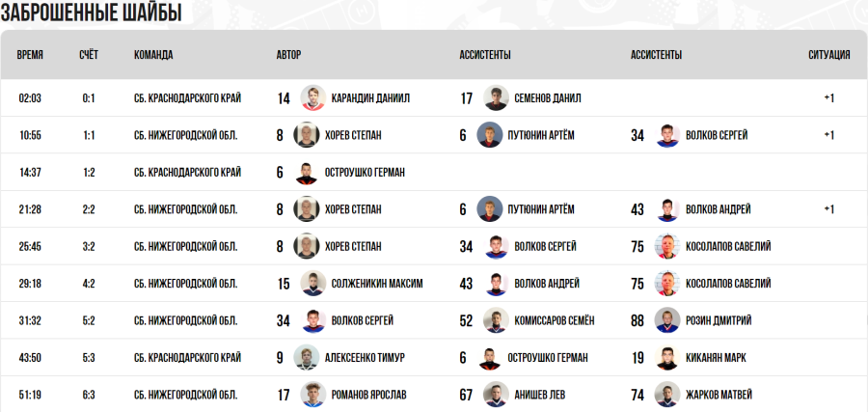
Task: Click the name Солженикин Максим
Action: click(x=377, y=284)
